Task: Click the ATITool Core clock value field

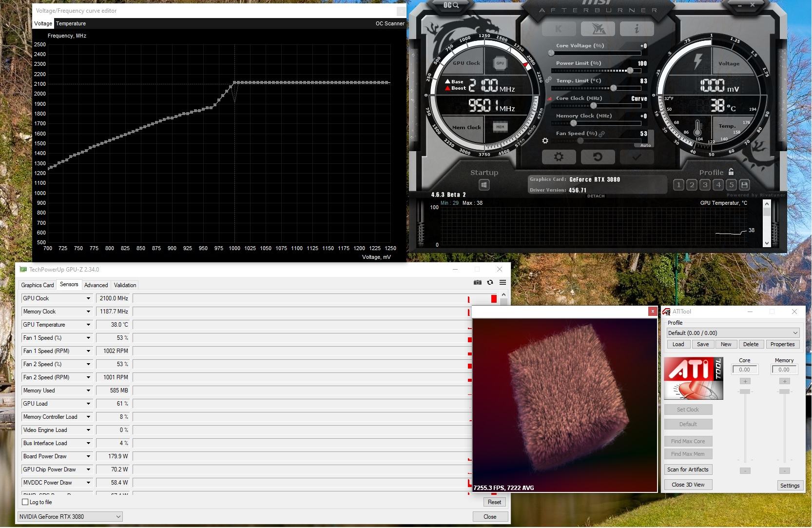Action: tap(745, 370)
